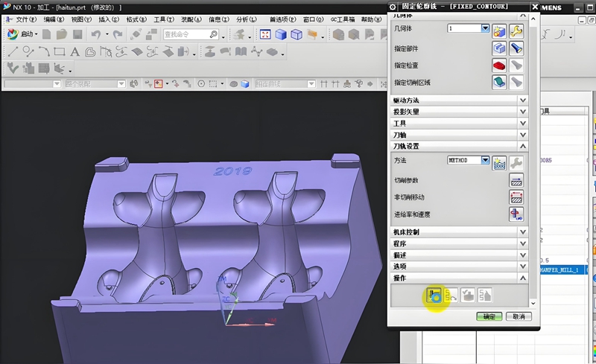Click the 取消 (Cancel) button
Image resolution: width=596 pixels, height=364 pixels.
click(519, 316)
